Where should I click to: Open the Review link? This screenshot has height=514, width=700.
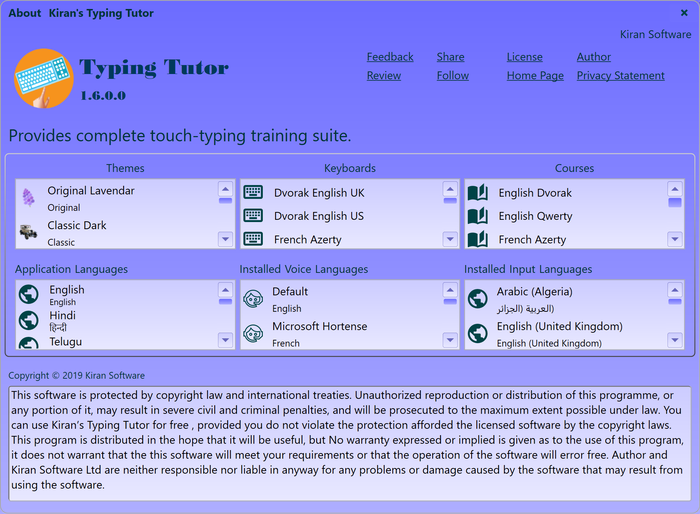click(384, 75)
